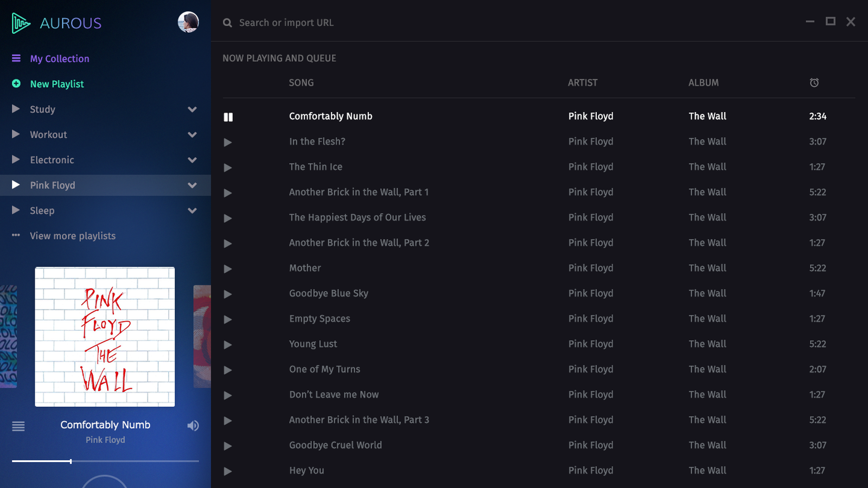Play Empty Spaces track

pyautogui.click(x=228, y=319)
